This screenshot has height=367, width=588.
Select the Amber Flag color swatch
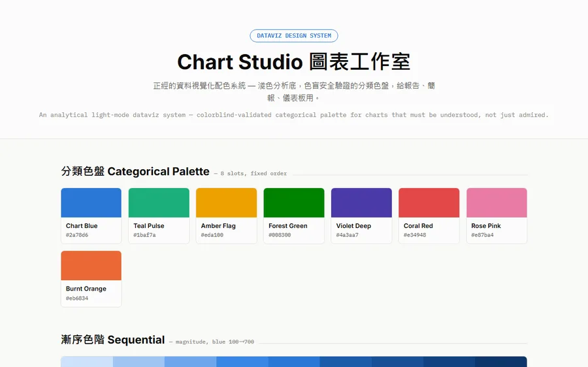(227, 203)
